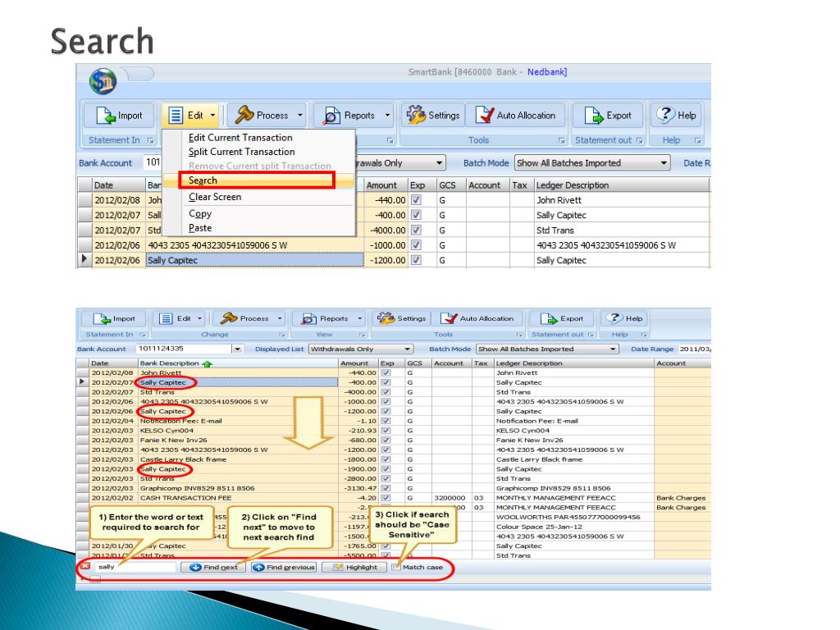Open Batch Mode dropdown in upper window
Screen dimensions: 840x630
pos(664,163)
